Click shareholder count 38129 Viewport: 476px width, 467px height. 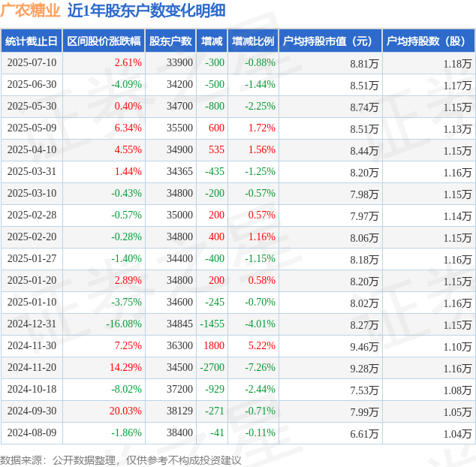click(x=179, y=411)
